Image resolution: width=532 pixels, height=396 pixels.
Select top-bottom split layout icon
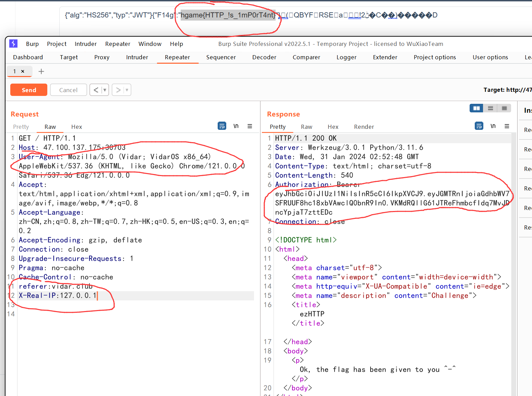click(491, 108)
